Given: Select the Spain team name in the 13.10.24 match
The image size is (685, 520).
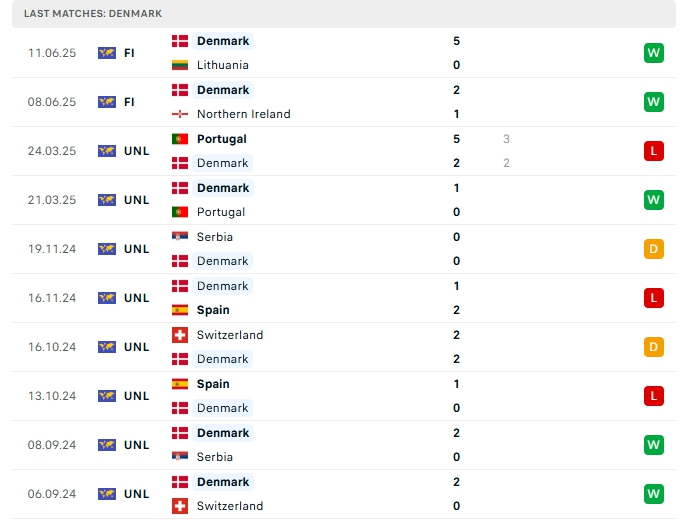Looking at the screenshot, I should pos(213,384).
